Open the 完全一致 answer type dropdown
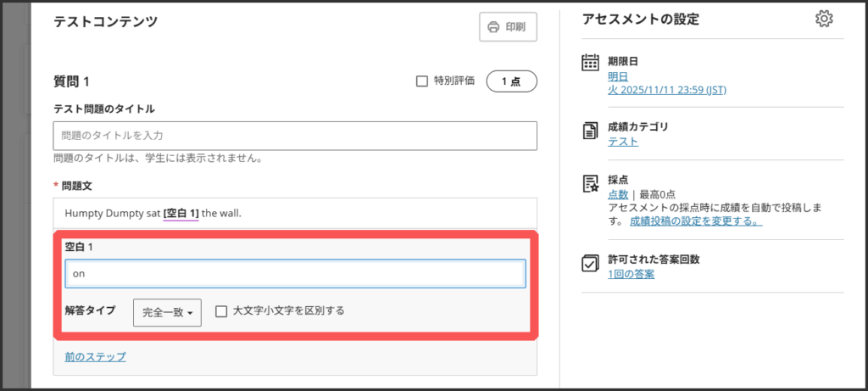The width and height of the screenshot is (868, 391). 167,312
